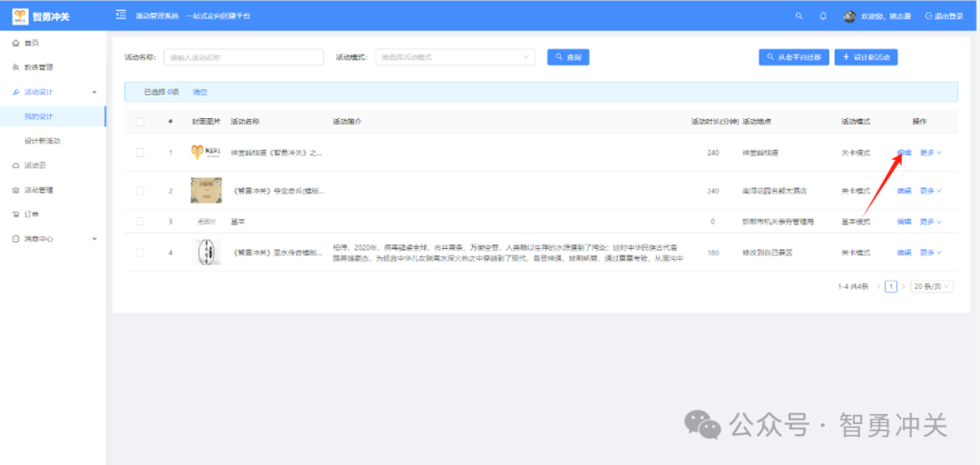Click 编辑 for the 南浔花园名都大酒店 row
Viewport: 980px width, 465px height.
point(904,190)
